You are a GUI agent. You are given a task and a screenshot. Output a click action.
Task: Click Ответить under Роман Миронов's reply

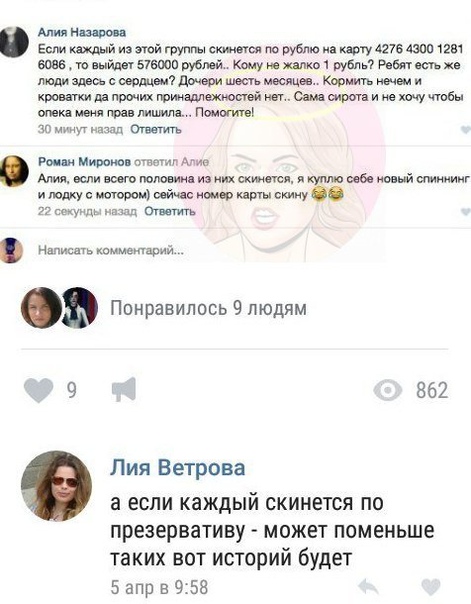169,211
